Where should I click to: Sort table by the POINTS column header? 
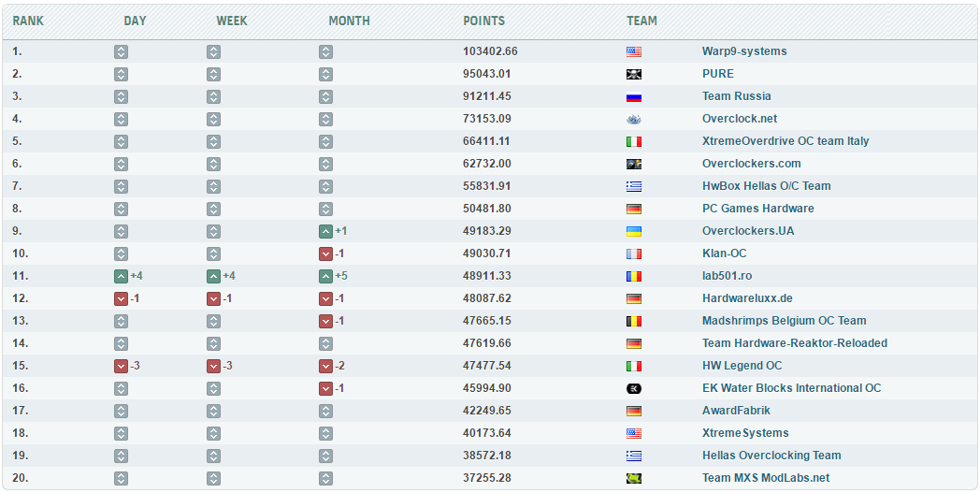point(483,21)
